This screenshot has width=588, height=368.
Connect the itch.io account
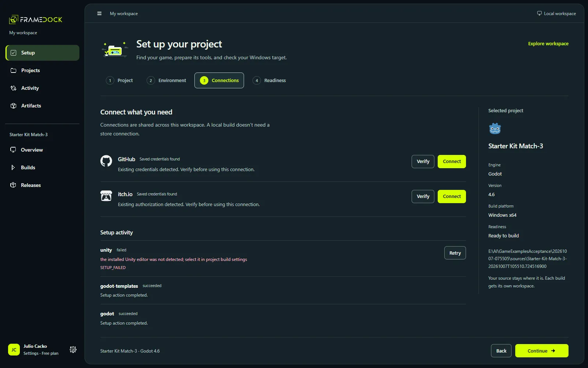452,197
